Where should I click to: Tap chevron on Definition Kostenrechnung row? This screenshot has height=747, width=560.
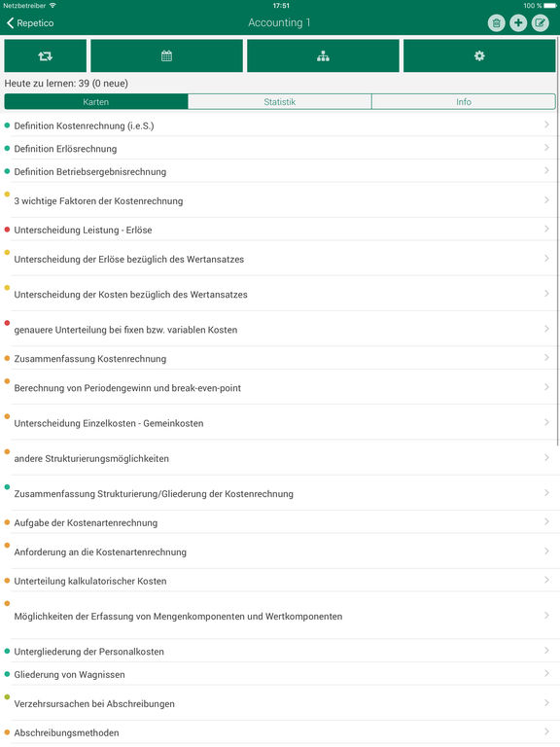[x=546, y=124]
